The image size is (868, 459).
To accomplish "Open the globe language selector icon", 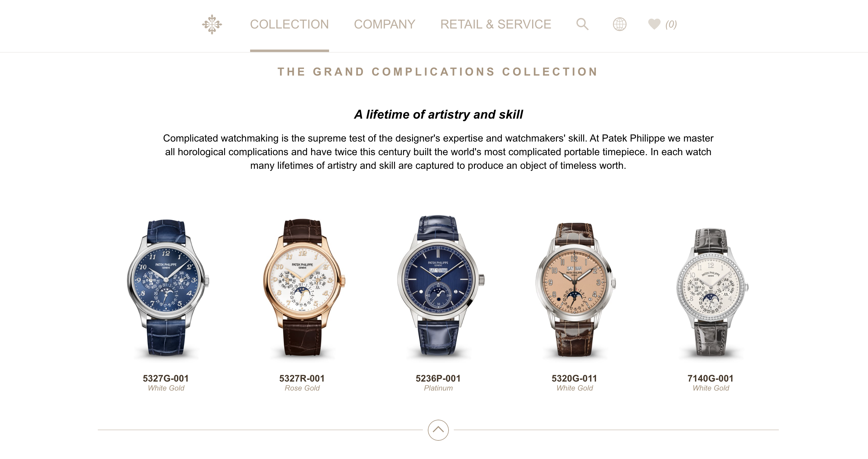I will tap(619, 24).
